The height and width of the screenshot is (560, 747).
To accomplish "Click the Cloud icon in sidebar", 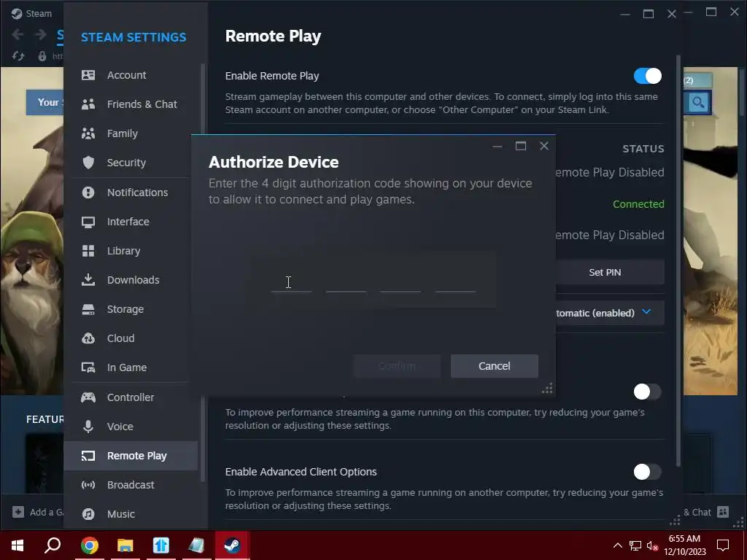I will [x=88, y=338].
